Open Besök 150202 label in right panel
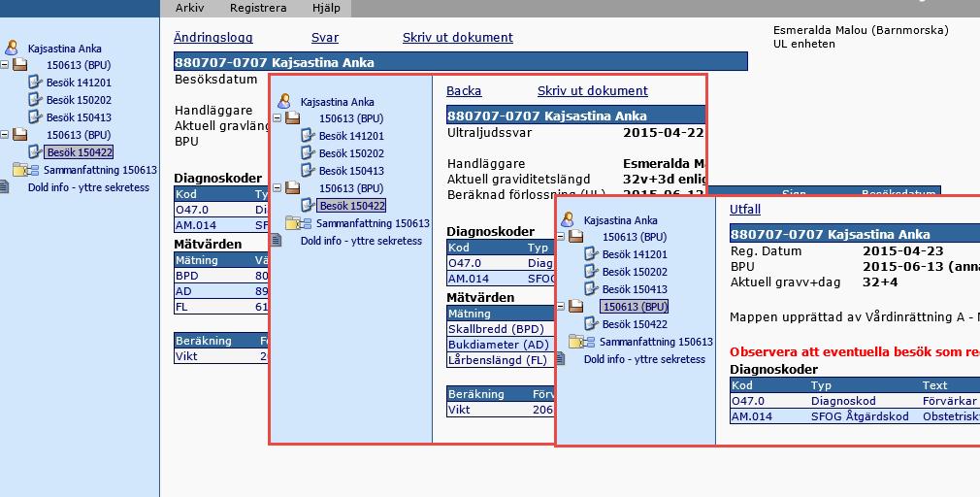Screen dimensions: 980x497 click(635, 272)
